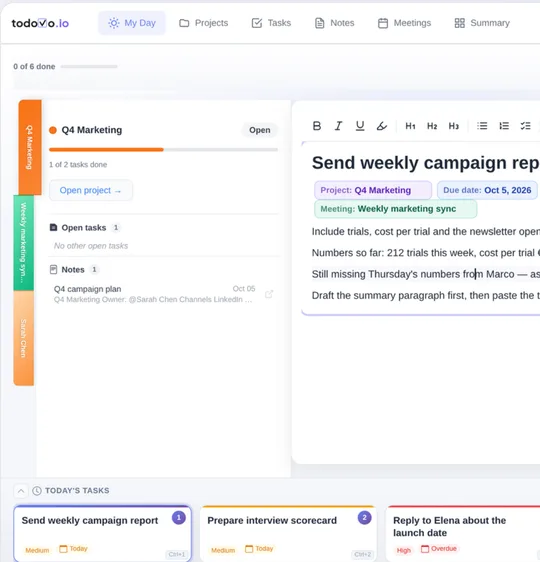Click the Today date tag on interview scorecard card
Viewport: 540px width, 562px height.
click(x=259, y=549)
